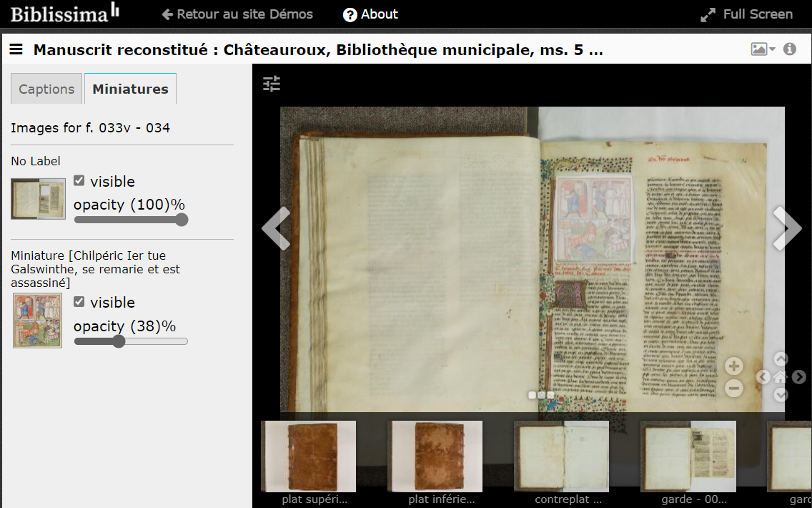The width and height of the screenshot is (812, 508).
Task: Go to the previous page spread
Action: pos(276,228)
